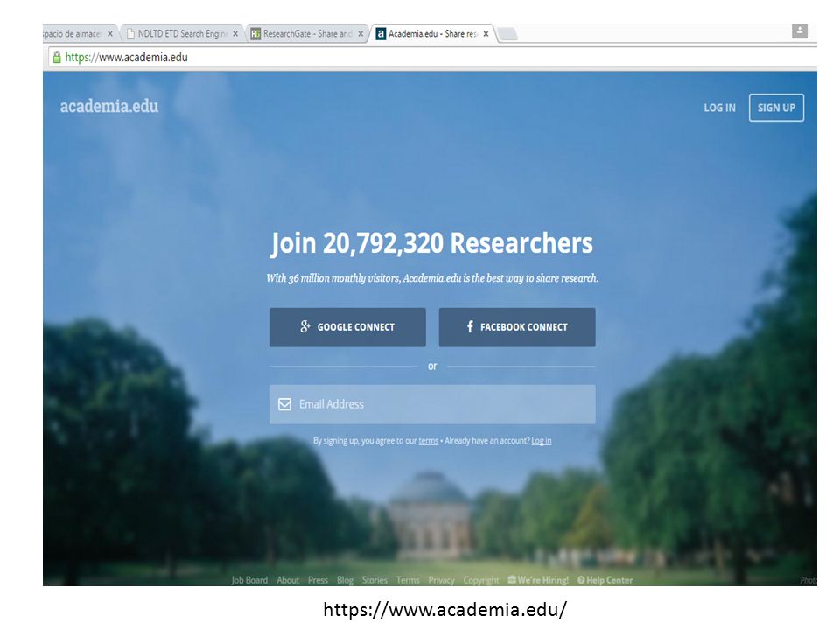Click the SIGN UP button
The width and height of the screenshot is (840, 630).
click(776, 108)
